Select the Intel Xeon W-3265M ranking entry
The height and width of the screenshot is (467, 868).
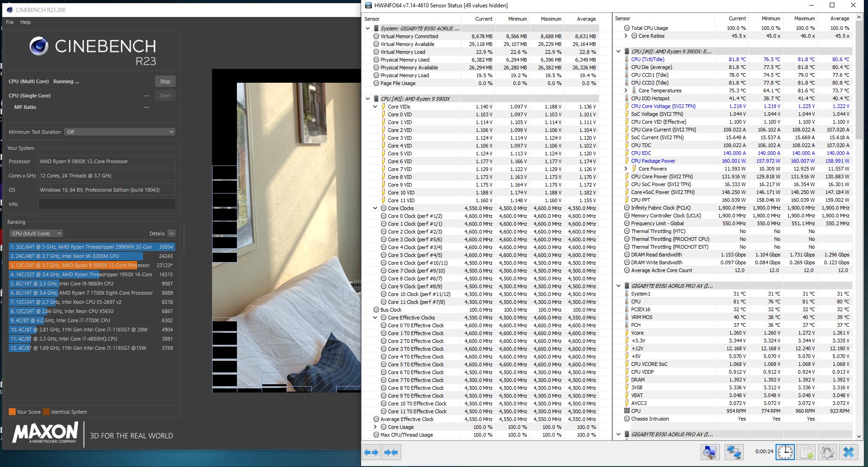(92, 256)
